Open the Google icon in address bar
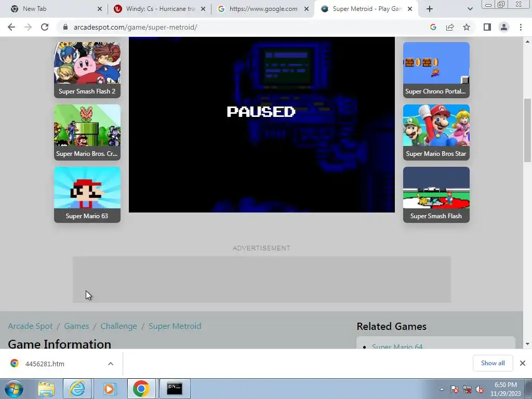This screenshot has height=399, width=532. 433,27
